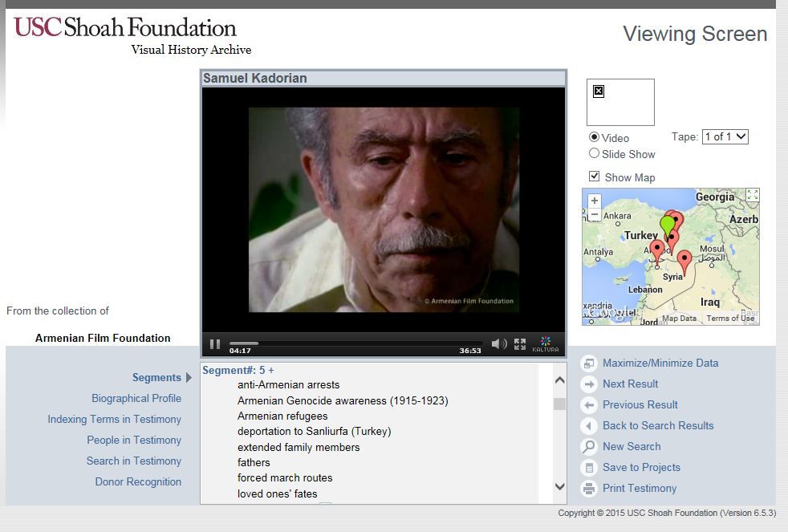Click Save to Projects link
Screen dimensions: 788x532
[641, 468]
